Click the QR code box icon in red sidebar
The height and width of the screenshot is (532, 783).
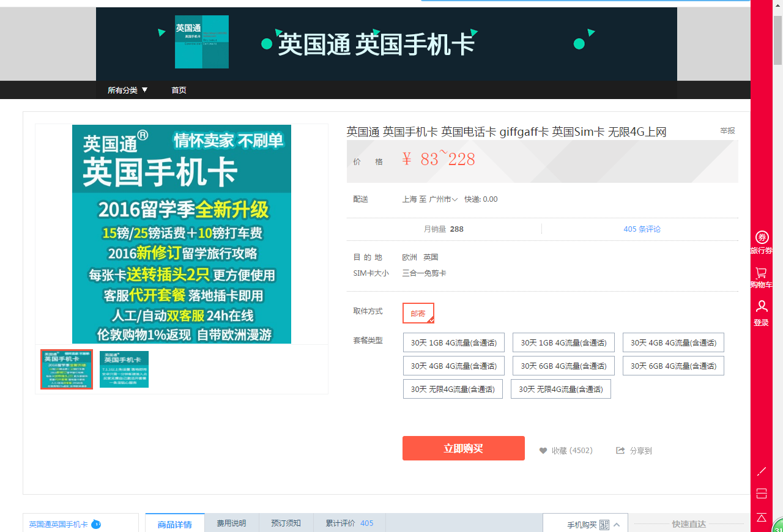coord(762,493)
